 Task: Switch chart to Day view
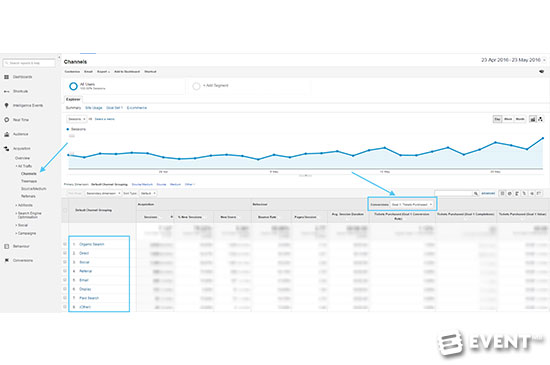(497, 119)
